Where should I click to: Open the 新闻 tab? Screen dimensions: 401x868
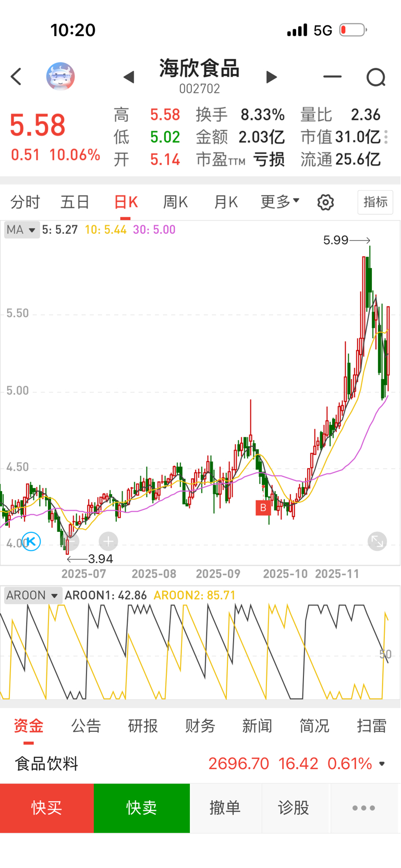point(257,726)
